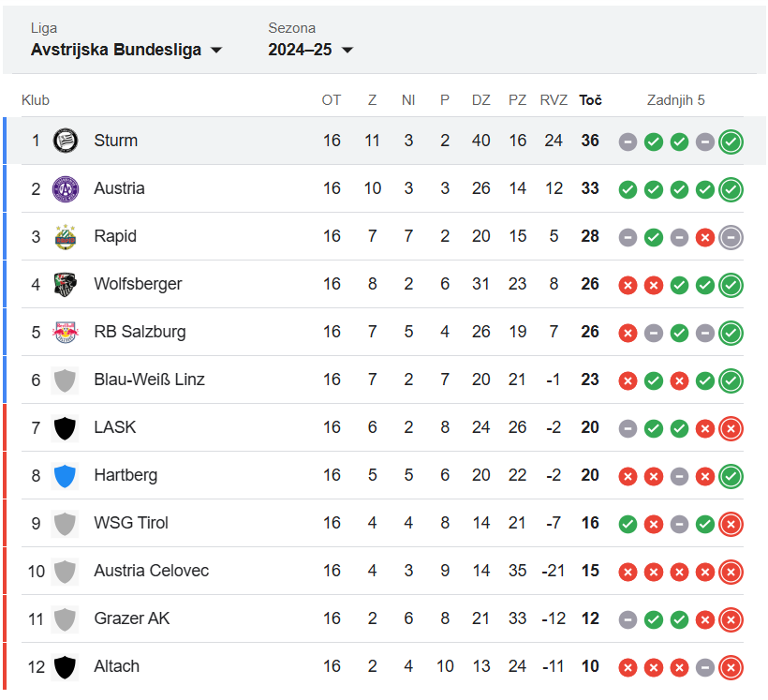
Task: Click Sturm's latest match win indicator
Action: (x=731, y=141)
